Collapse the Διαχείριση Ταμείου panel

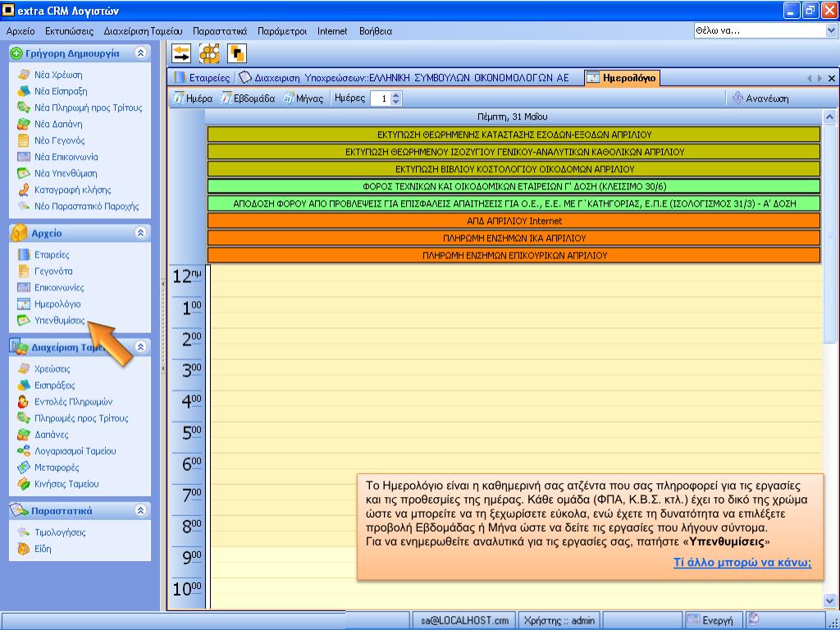tap(140, 347)
